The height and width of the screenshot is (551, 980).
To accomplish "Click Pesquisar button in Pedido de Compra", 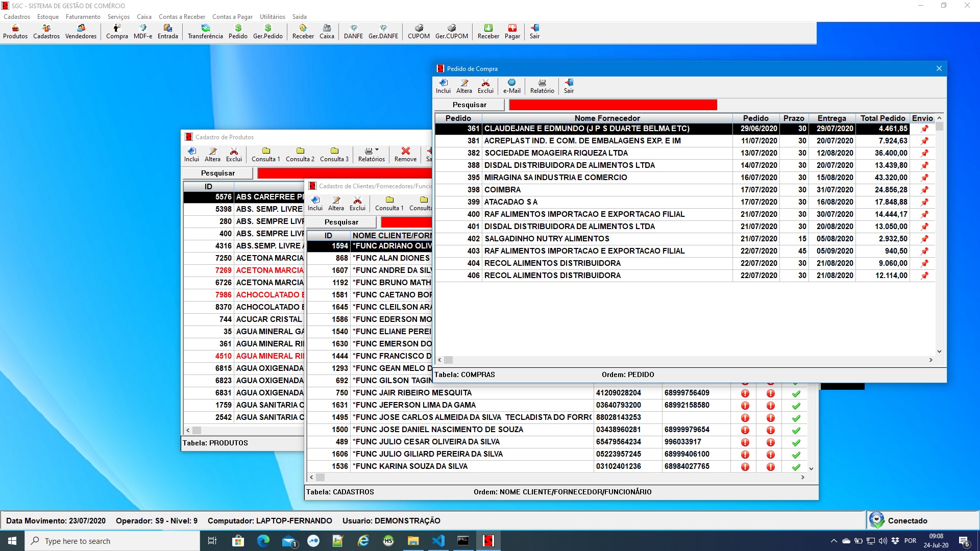I will (470, 105).
